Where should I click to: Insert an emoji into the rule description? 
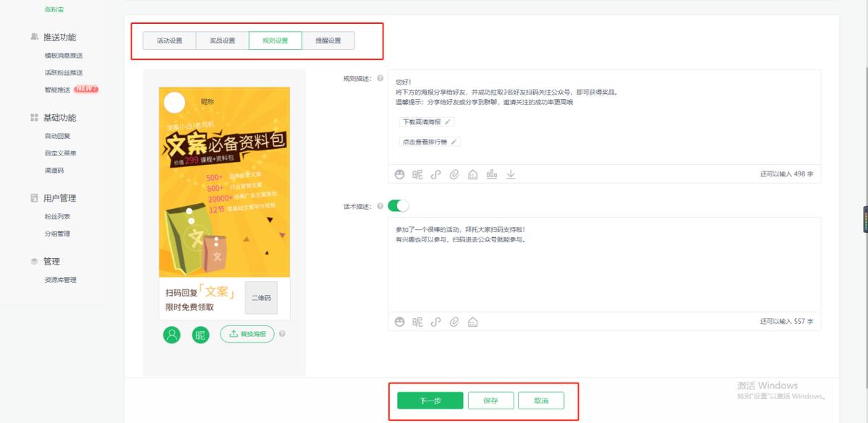400,174
